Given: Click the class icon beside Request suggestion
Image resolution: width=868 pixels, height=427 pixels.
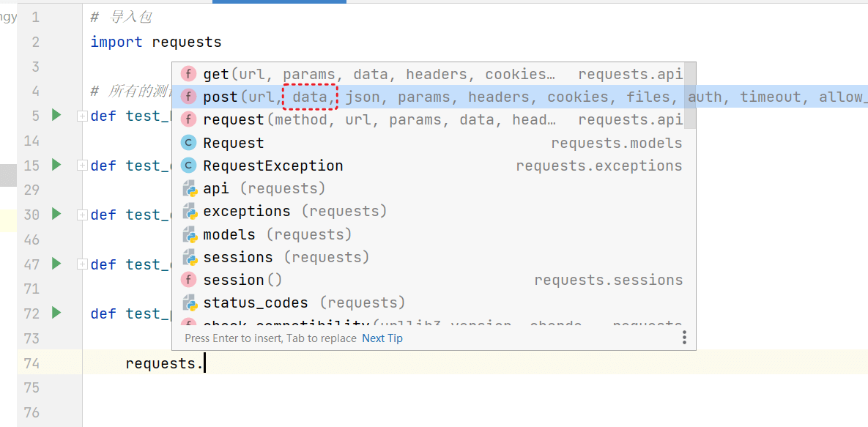Looking at the screenshot, I should pyautogui.click(x=189, y=143).
